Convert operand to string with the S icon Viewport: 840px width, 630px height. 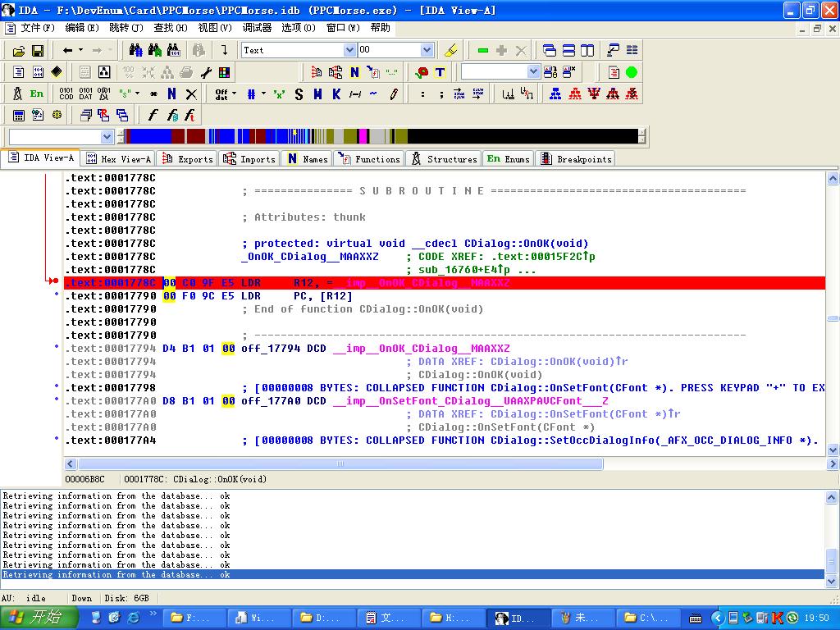click(x=299, y=94)
